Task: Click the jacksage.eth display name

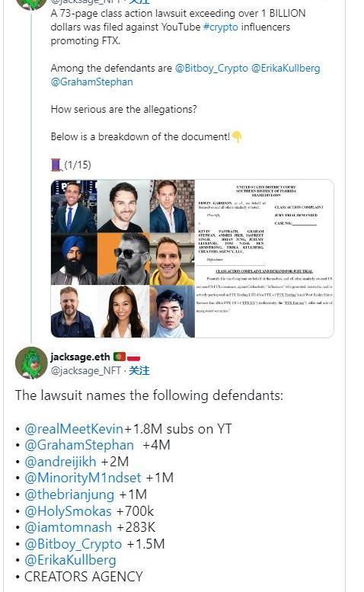Action: point(81,357)
